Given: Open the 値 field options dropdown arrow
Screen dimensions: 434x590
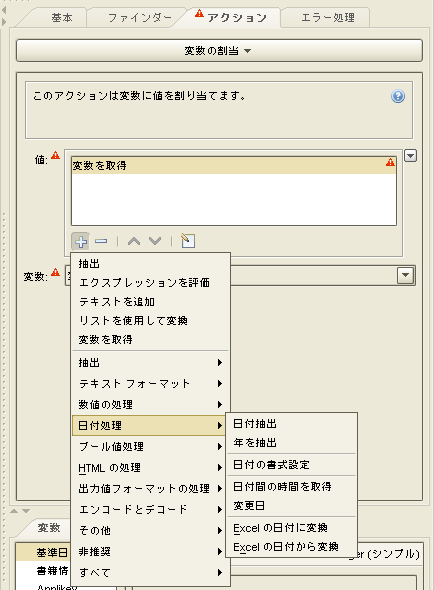Looking at the screenshot, I should 410,155.
